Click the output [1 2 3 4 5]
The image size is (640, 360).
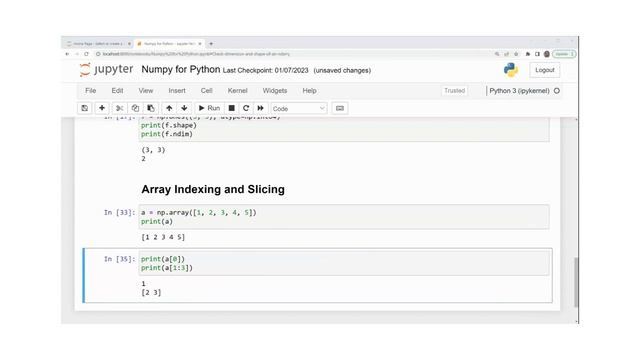pos(163,237)
